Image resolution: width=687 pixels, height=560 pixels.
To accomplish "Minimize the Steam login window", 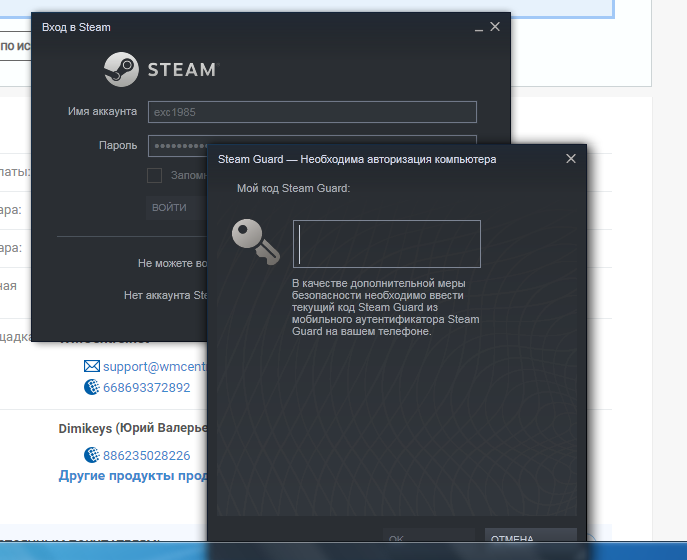I will [478, 28].
